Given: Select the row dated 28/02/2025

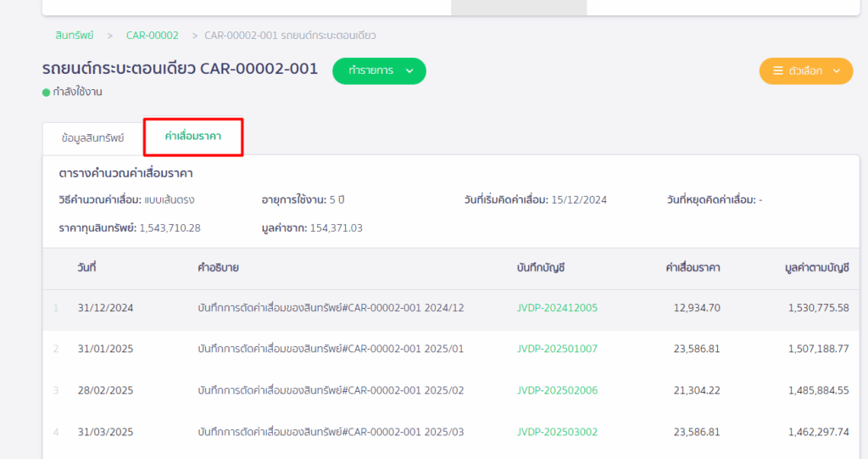Looking at the screenshot, I should point(105,390).
